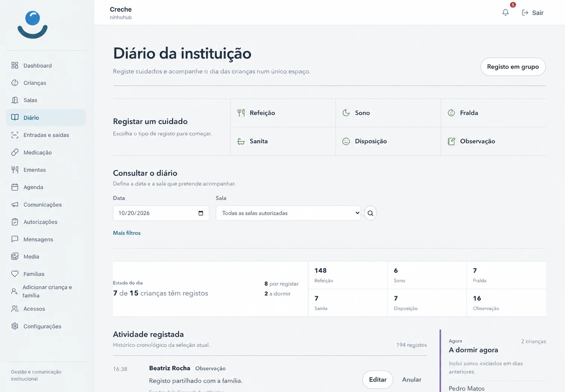
Task: Click the ninhohub logo in sidebar
Action: (33, 25)
